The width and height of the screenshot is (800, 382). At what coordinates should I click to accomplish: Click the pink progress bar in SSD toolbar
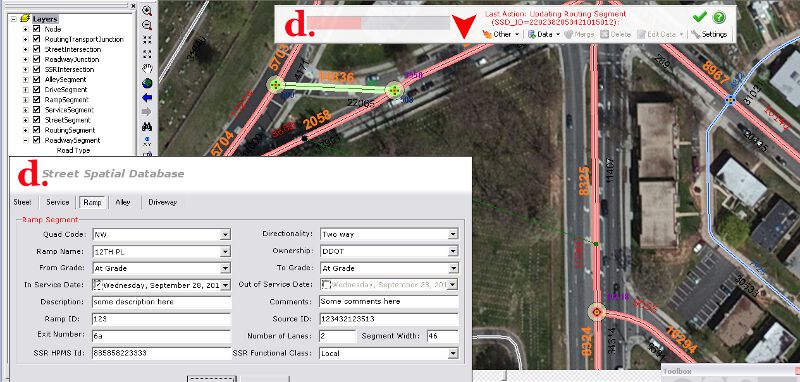click(x=335, y=23)
